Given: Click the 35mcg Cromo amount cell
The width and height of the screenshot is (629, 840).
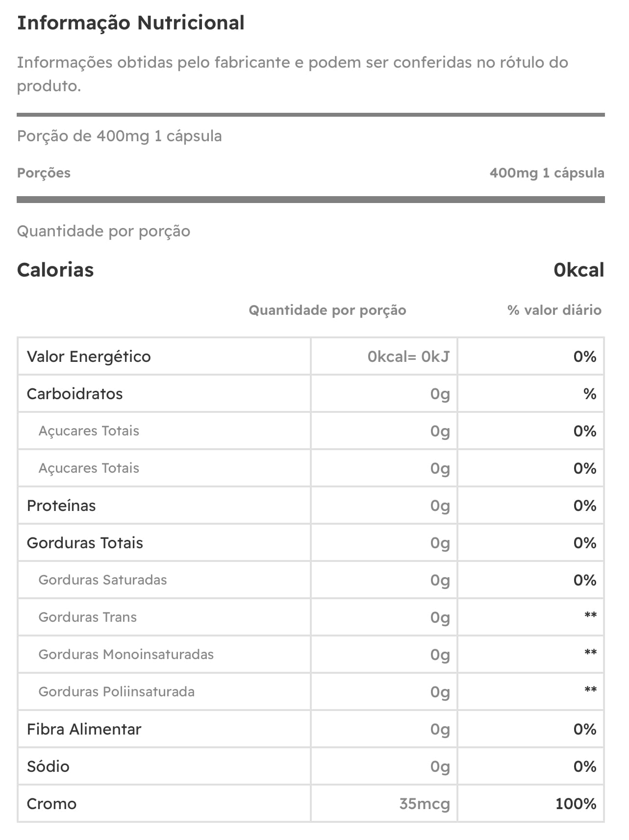Looking at the screenshot, I should coord(424,804).
